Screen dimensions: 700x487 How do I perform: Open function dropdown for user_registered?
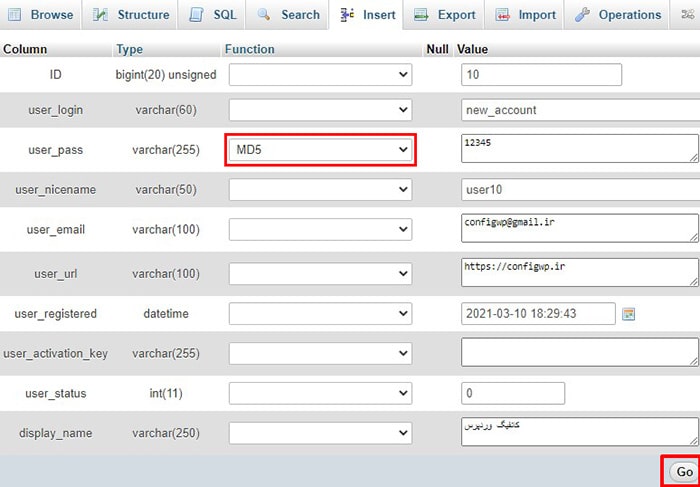[320, 314]
